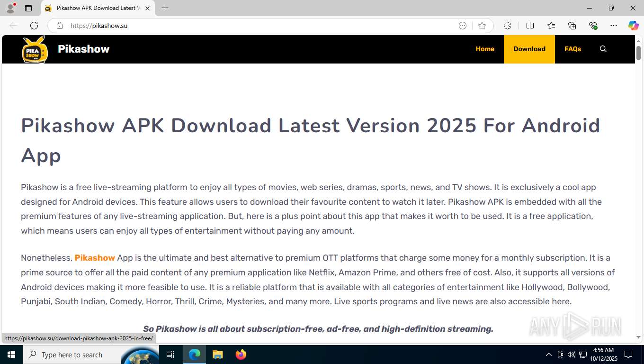Open the Windows Start menu

coord(11,355)
